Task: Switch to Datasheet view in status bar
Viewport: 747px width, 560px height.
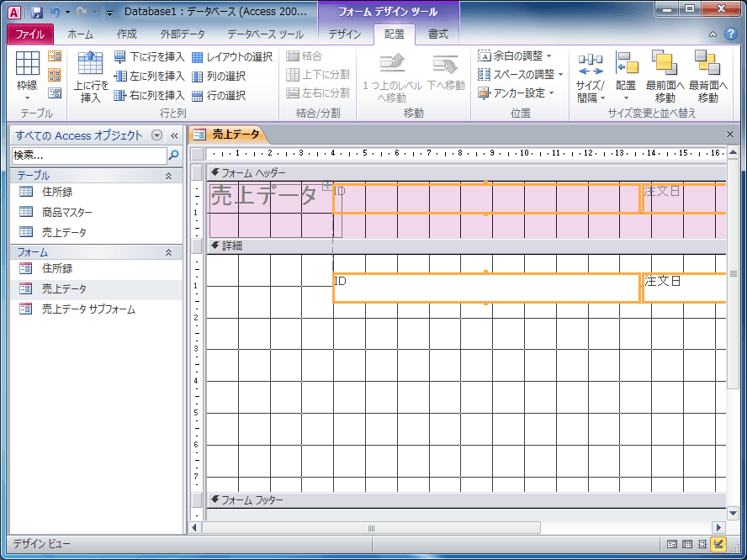Action: click(687, 544)
